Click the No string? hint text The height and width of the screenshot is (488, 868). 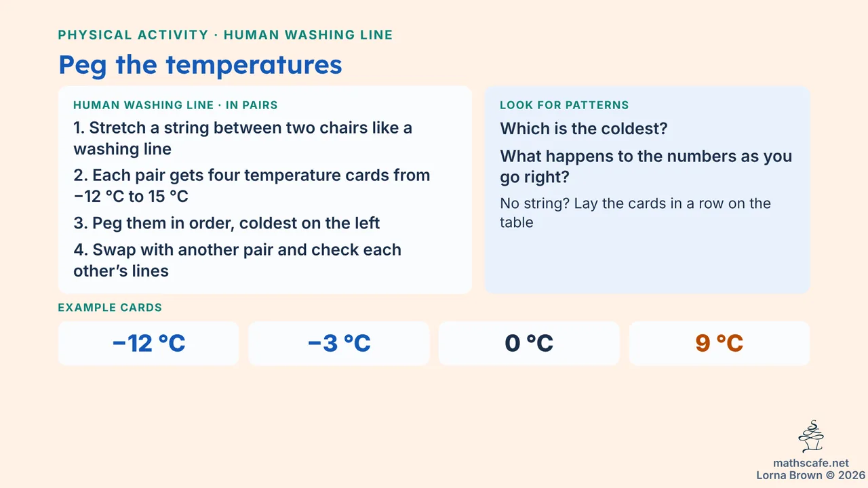click(635, 213)
